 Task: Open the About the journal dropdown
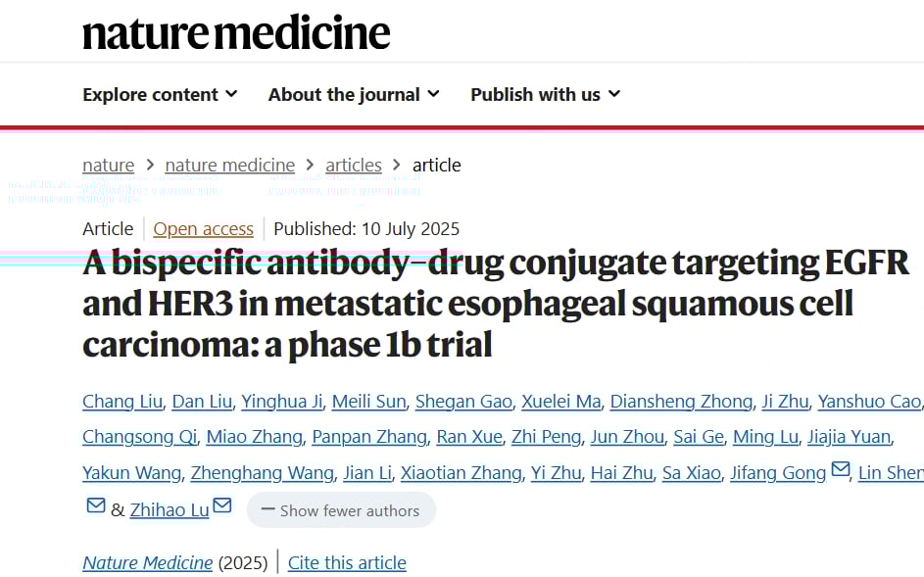pyautogui.click(x=354, y=95)
